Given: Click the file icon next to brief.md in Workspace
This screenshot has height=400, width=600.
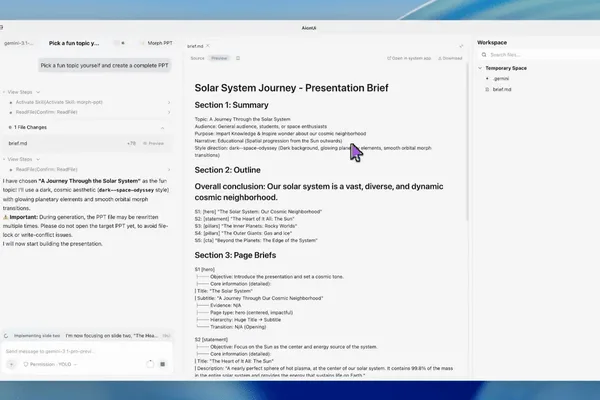Looking at the screenshot, I should [487, 89].
